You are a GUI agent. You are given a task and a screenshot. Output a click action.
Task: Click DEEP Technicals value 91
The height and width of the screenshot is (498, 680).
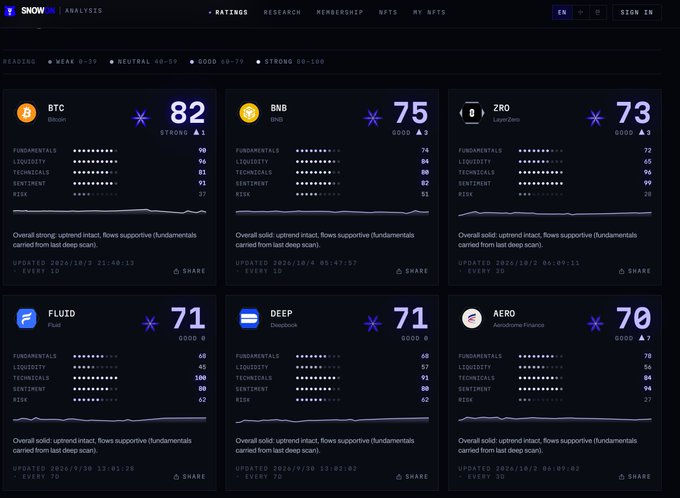[425, 378]
